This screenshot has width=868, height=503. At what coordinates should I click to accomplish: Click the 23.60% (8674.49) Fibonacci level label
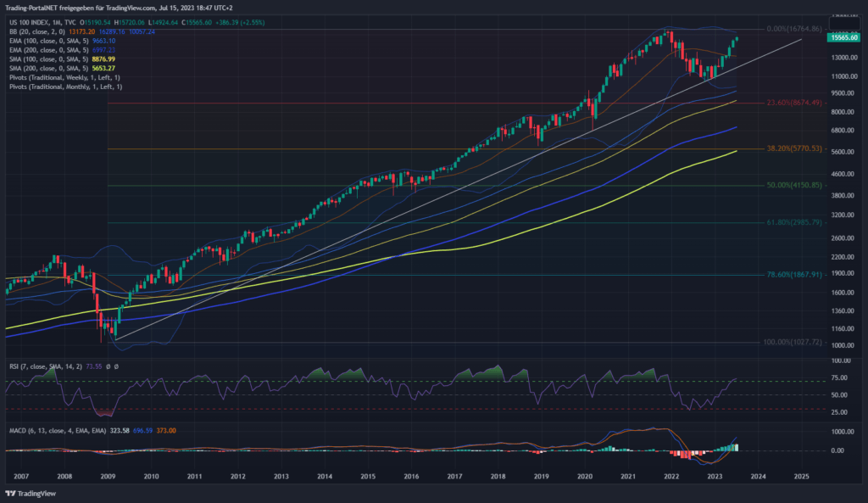pyautogui.click(x=794, y=103)
